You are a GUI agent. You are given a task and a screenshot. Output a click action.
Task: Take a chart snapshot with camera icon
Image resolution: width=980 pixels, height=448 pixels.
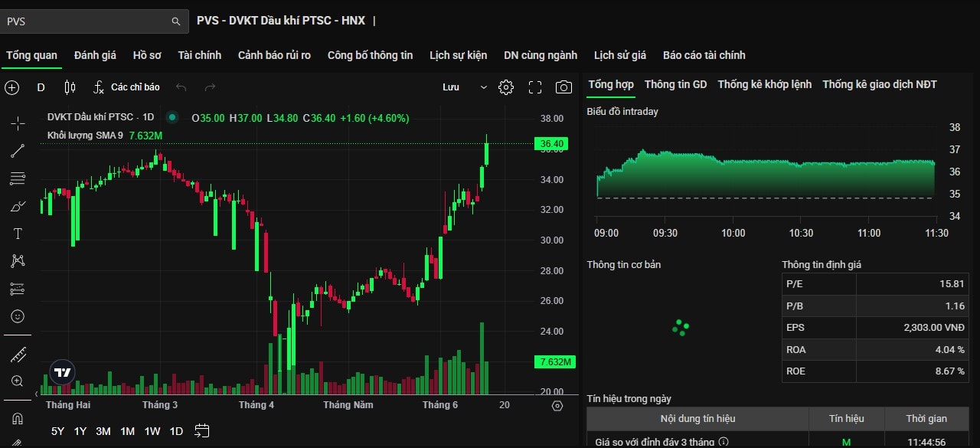coord(563,87)
